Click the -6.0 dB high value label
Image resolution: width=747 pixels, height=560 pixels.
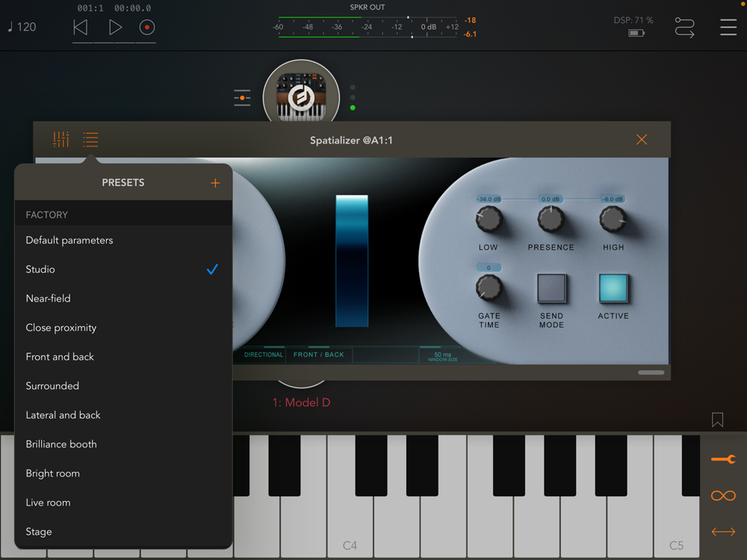[x=613, y=199]
